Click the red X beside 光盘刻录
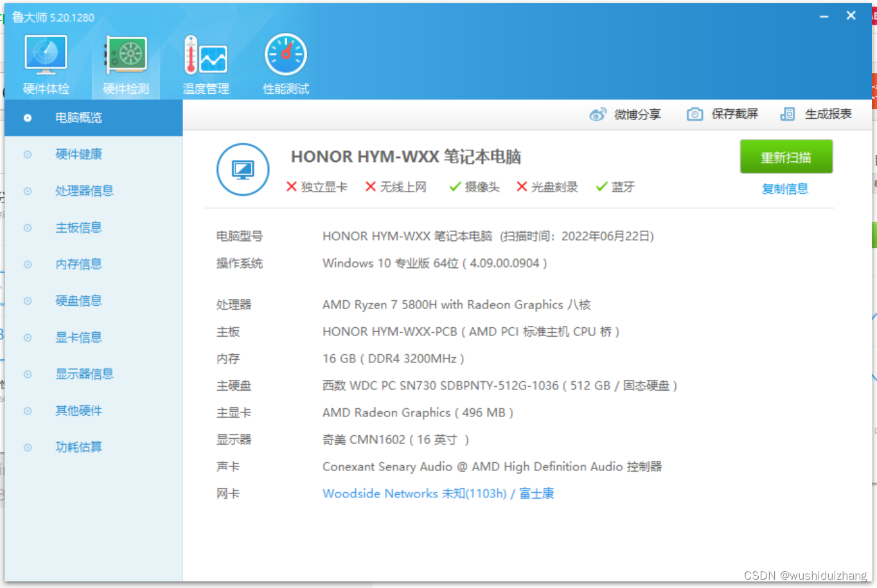Viewport: 877px width, 588px height. click(x=522, y=187)
